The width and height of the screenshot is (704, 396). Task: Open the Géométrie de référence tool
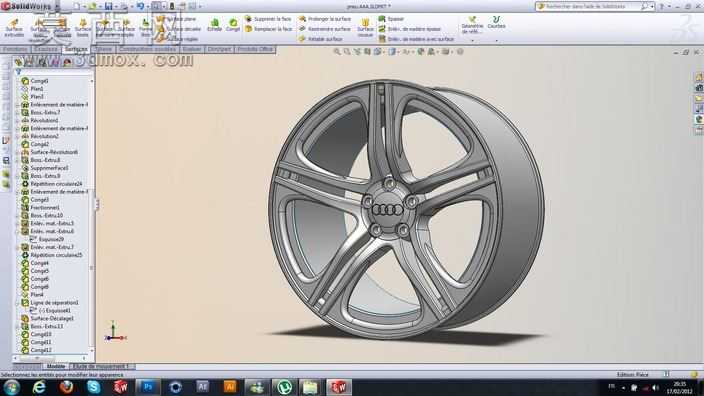coord(472,25)
